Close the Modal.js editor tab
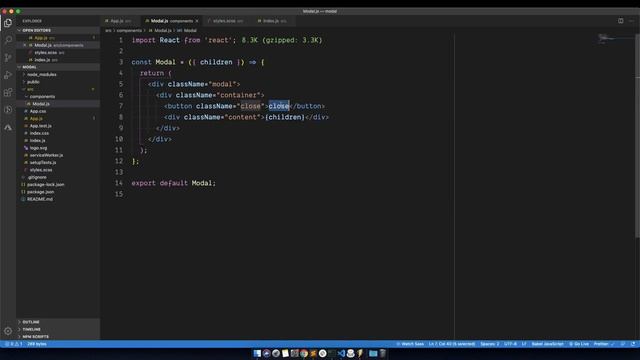640x360 pixels. point(197,21)
